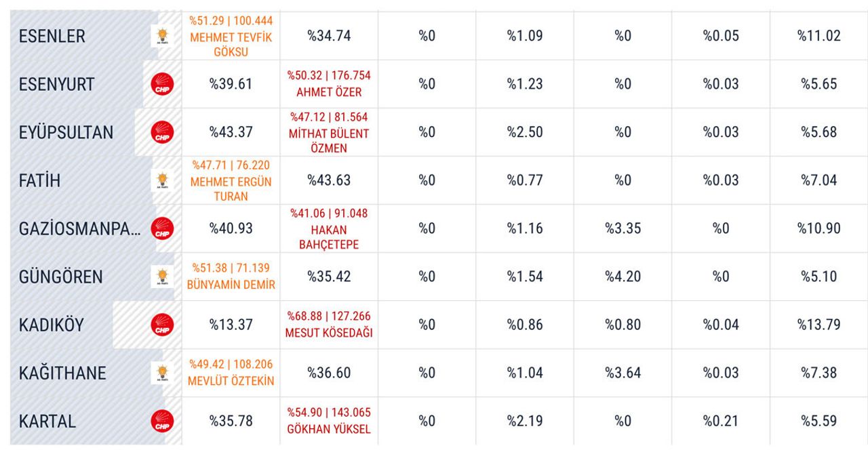
Task: Click winner AHMET ÖZER result cell
Action: pos(329,84)
